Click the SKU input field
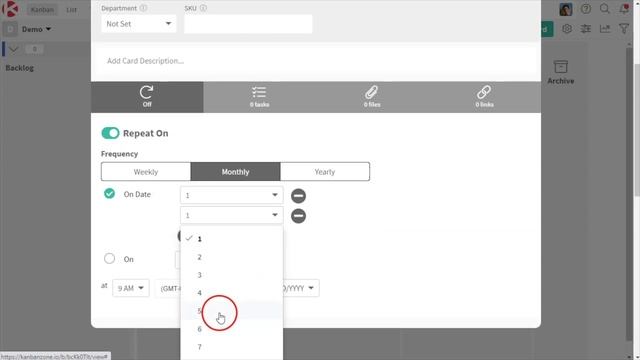 (x=248, y=24)
